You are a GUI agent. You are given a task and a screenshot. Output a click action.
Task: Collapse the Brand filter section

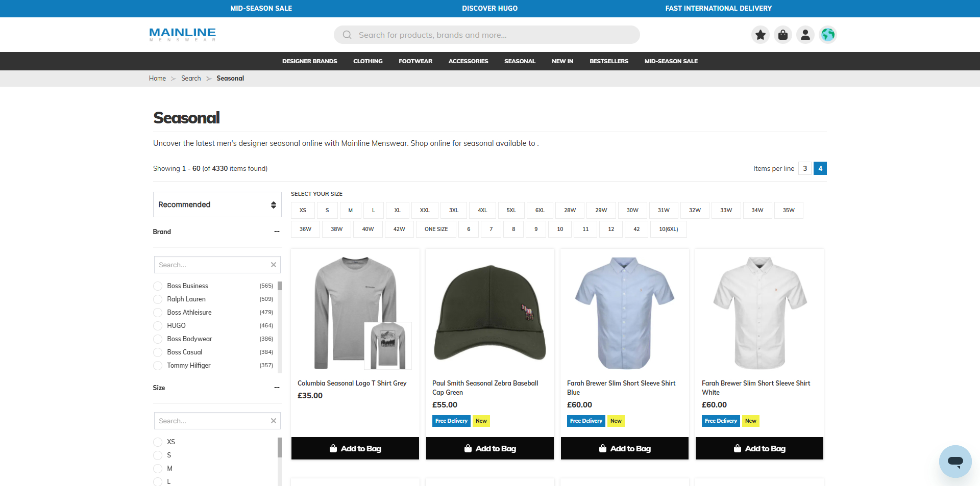coord(277,232)
